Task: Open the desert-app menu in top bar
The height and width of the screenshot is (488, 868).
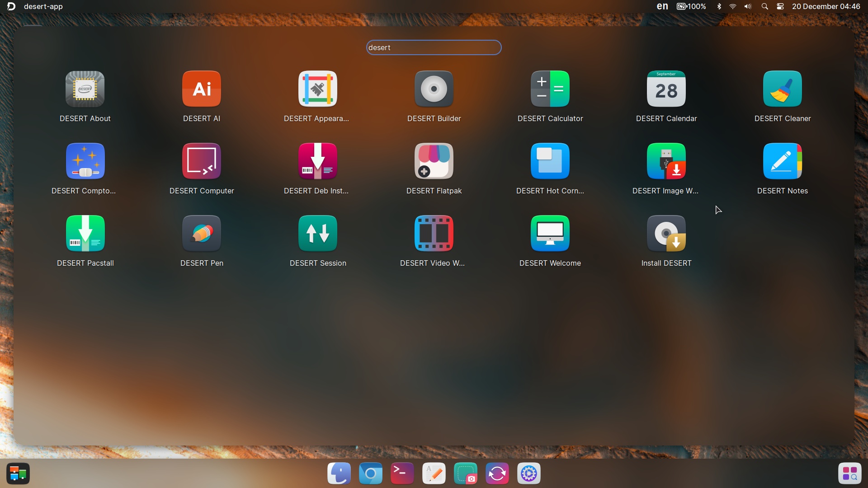Action: (43, 6)
